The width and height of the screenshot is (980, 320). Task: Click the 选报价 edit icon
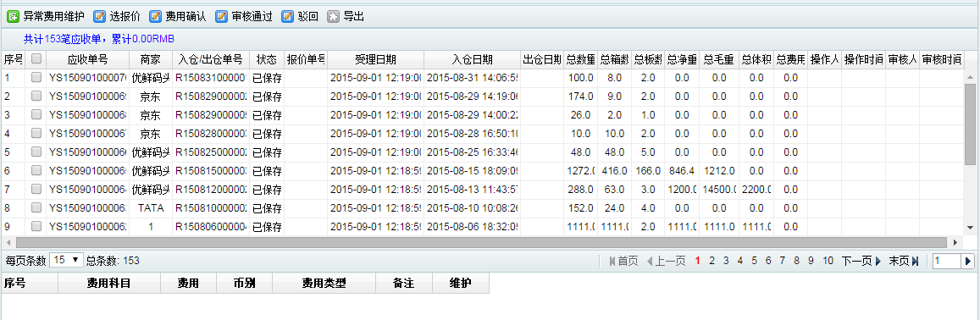click(x=99, y=17)
